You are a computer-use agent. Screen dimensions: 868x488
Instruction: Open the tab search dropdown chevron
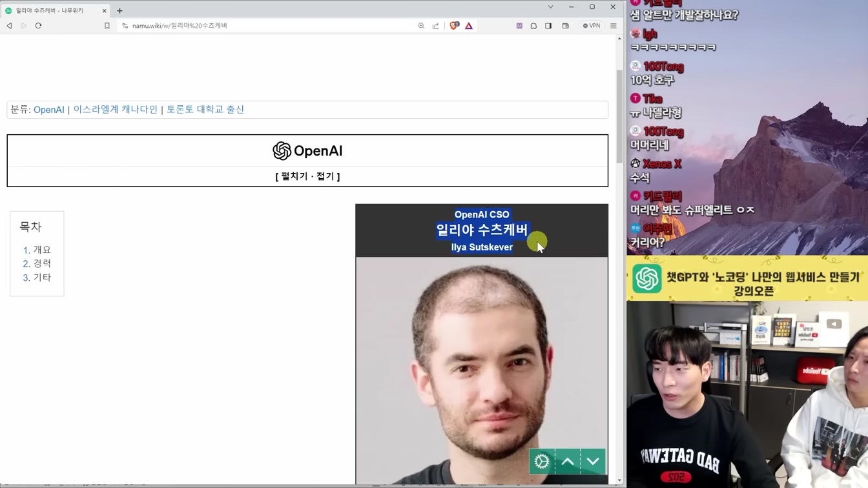coord(550,7)
